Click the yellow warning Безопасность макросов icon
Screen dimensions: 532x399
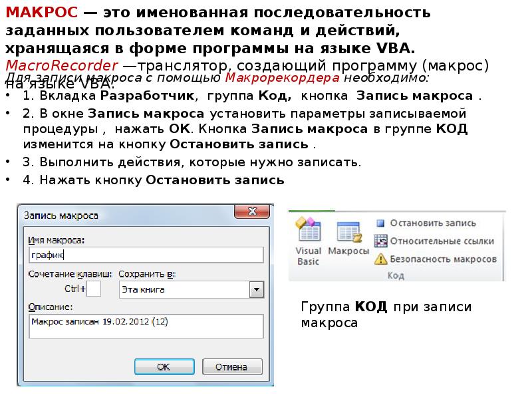tap(380, 259)
